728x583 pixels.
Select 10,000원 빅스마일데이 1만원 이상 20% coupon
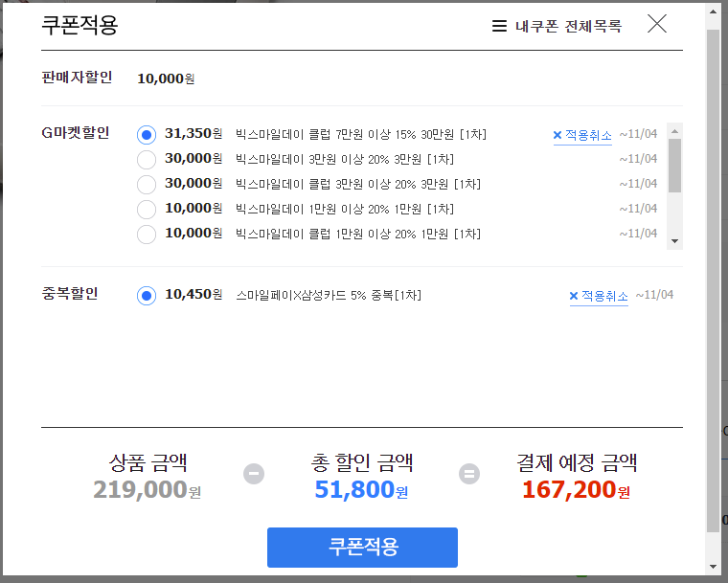147,210
